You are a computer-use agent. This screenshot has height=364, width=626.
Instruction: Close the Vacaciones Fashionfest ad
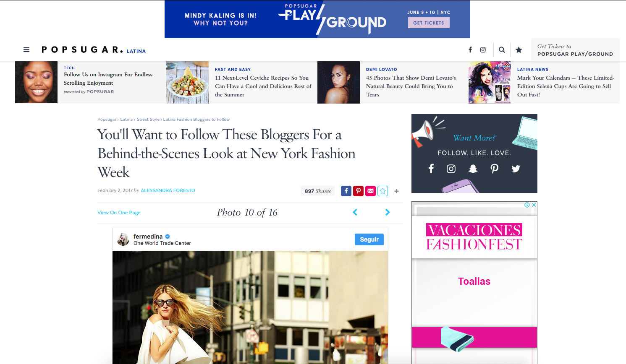point(534,205)
